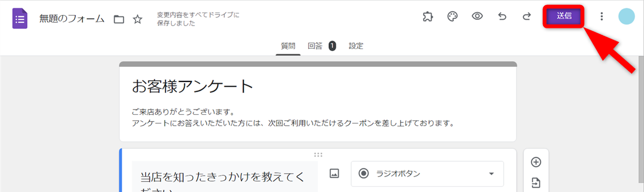The width and height of the screenshot is (644, 192).
Task: Edit the form description text
Action: coord(293,117)
